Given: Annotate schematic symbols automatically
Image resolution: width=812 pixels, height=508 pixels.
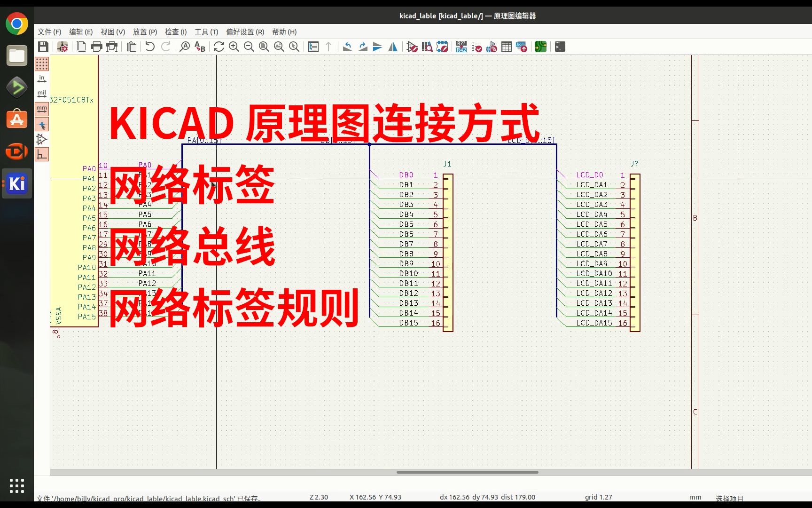Looking at the screenshot, I should click(461, 47).
